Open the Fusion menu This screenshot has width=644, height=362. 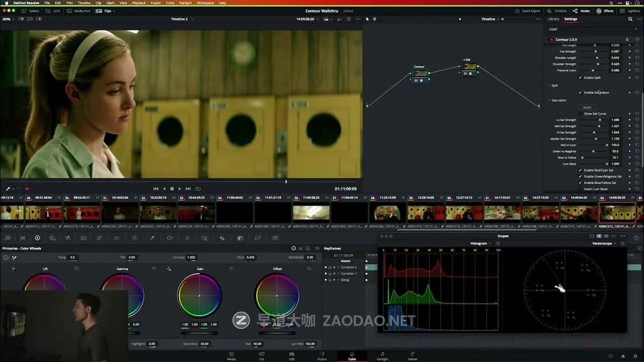tap(156, 3)
